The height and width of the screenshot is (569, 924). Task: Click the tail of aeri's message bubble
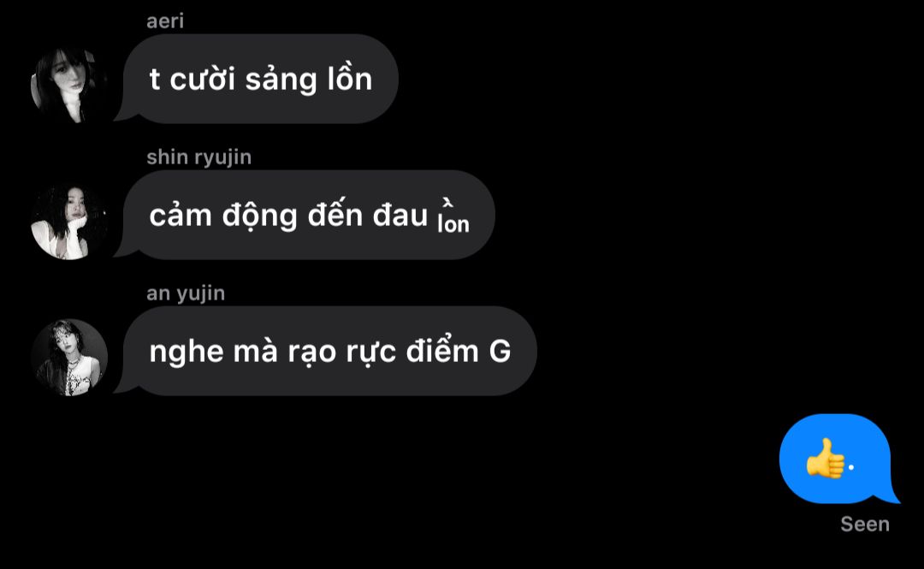pos(126,113)
